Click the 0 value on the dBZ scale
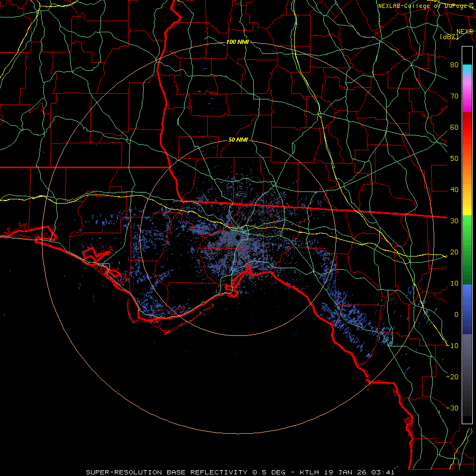This screenshot has height=476, width=476. click(456, 315)
